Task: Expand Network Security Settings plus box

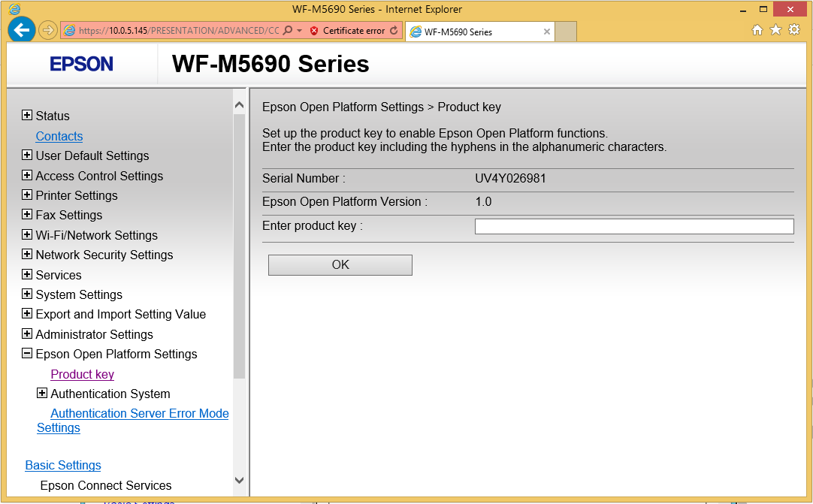Action: click(27, 255)
